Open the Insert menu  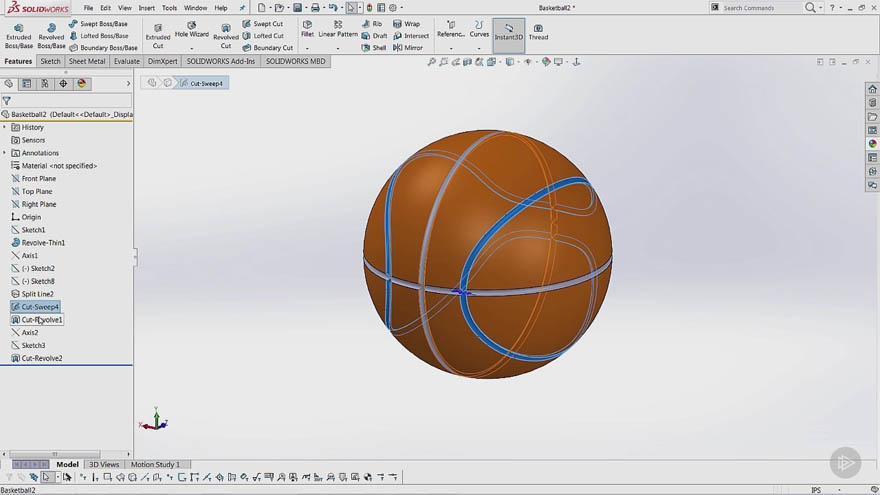point(146,8)
